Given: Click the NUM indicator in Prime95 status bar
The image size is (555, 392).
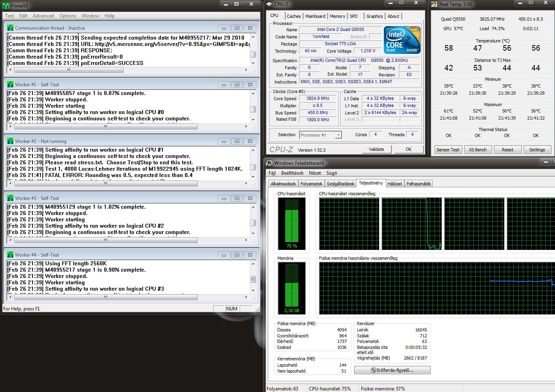Looking at the screenshot, I should tap(232, 309).
